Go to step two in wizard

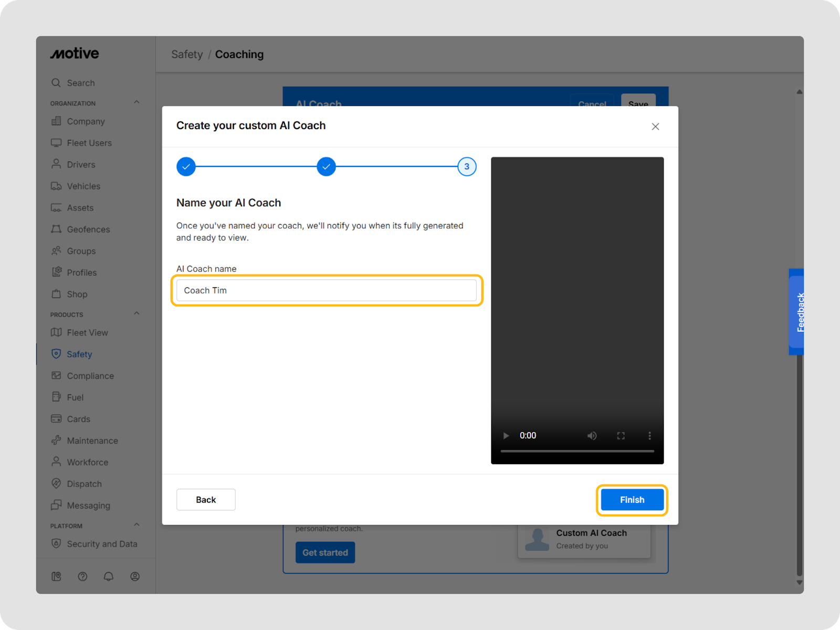pyautogui.click(x=326, y=167)
